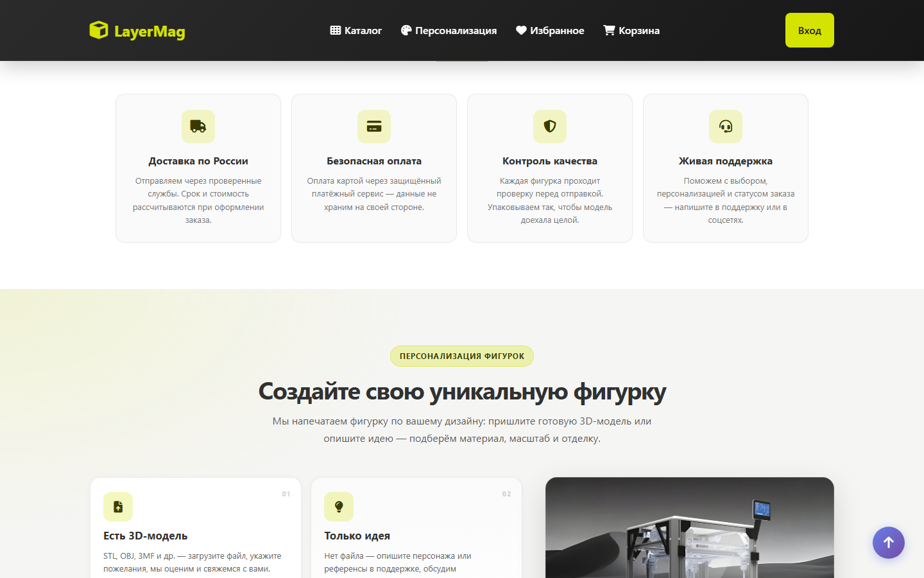The height and width of the screenshot is (578, 924).
Task: Select the Контроль качества heading
Action: 550,161
